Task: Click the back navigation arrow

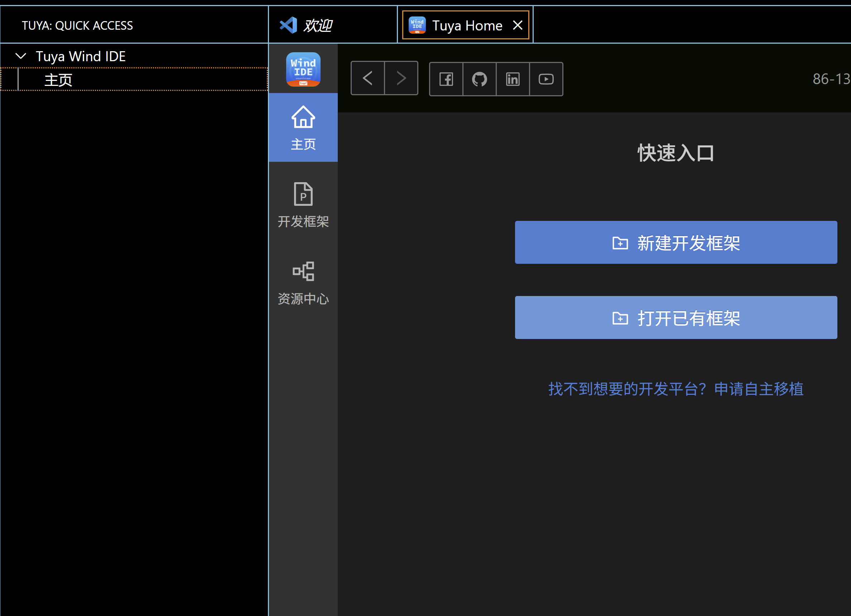Action: click(367, 78)
